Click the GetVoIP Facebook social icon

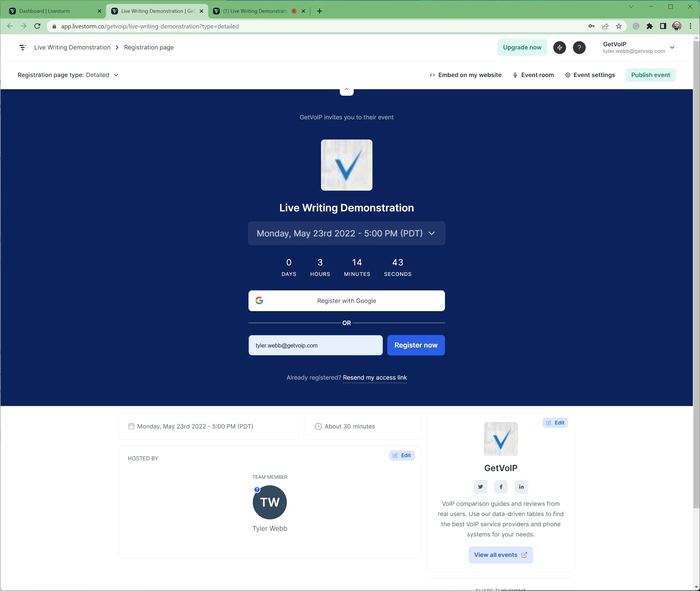[500, 486]
